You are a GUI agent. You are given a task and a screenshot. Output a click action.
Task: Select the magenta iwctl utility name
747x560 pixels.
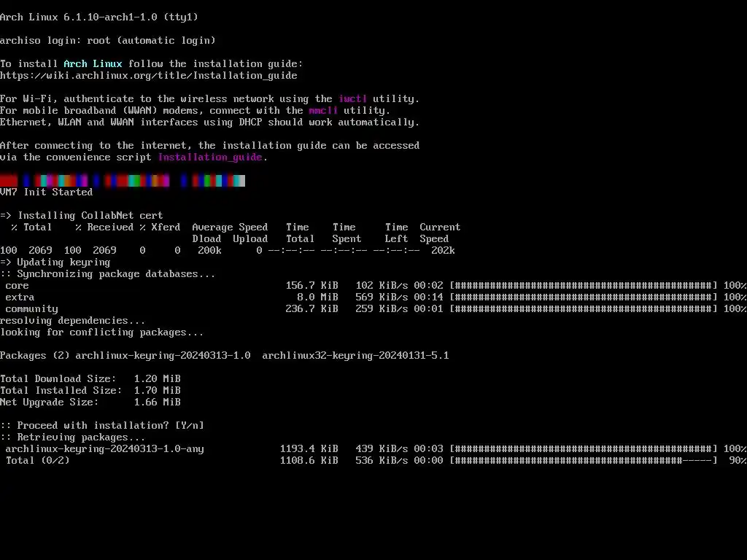tap(352, 98)
